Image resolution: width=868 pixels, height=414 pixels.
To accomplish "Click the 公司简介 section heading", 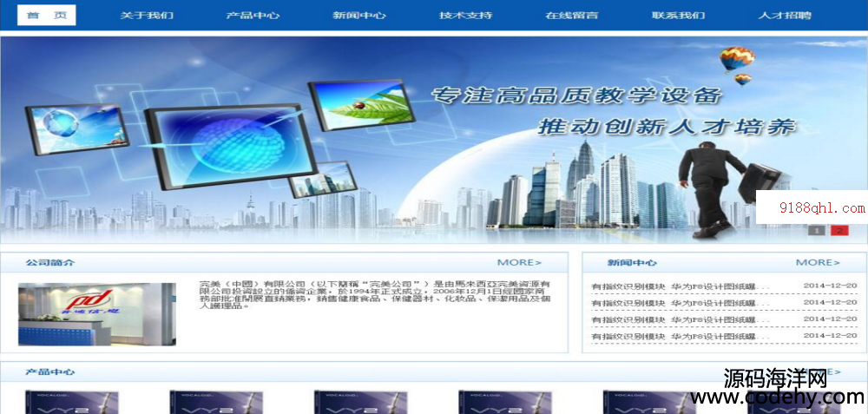I will (x=49, y=262).
